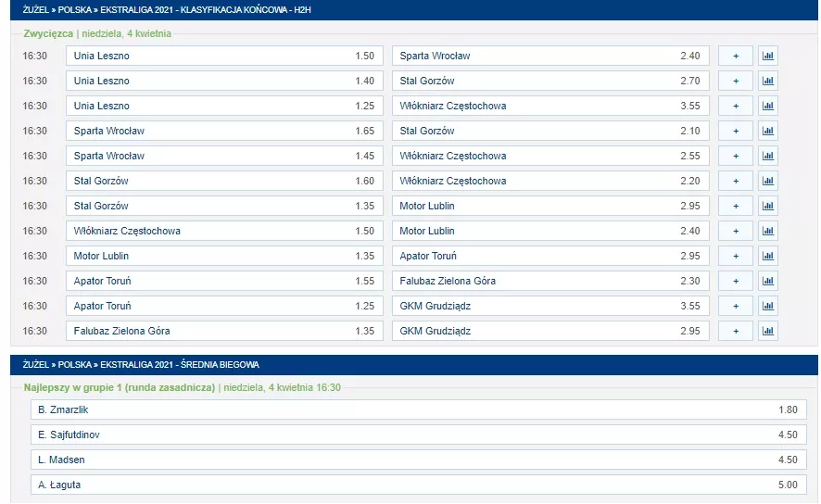Bet on Włókniarz Częstochowa at 2.20

(550, 181)
